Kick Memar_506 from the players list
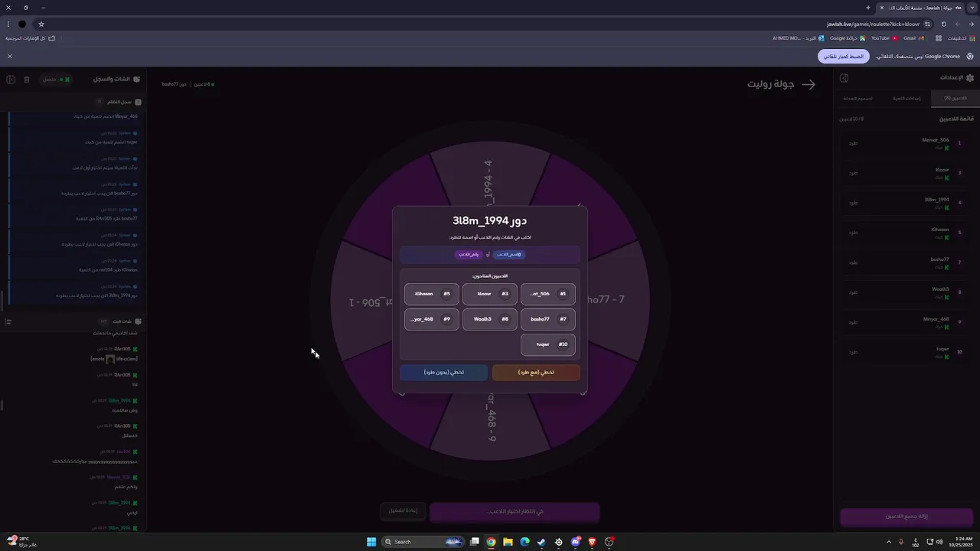 coord(854,143)
